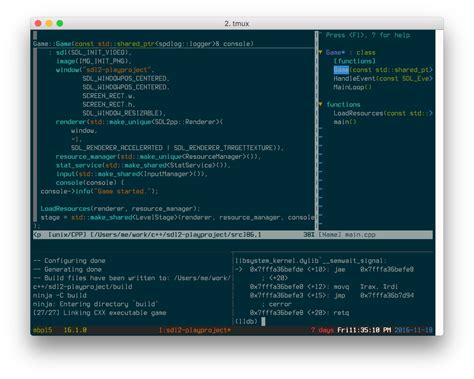Click first SDL_WINDOWPOS_CENTERED argument line
This screenshot has height=379, width=474.
tap(126, 78)
